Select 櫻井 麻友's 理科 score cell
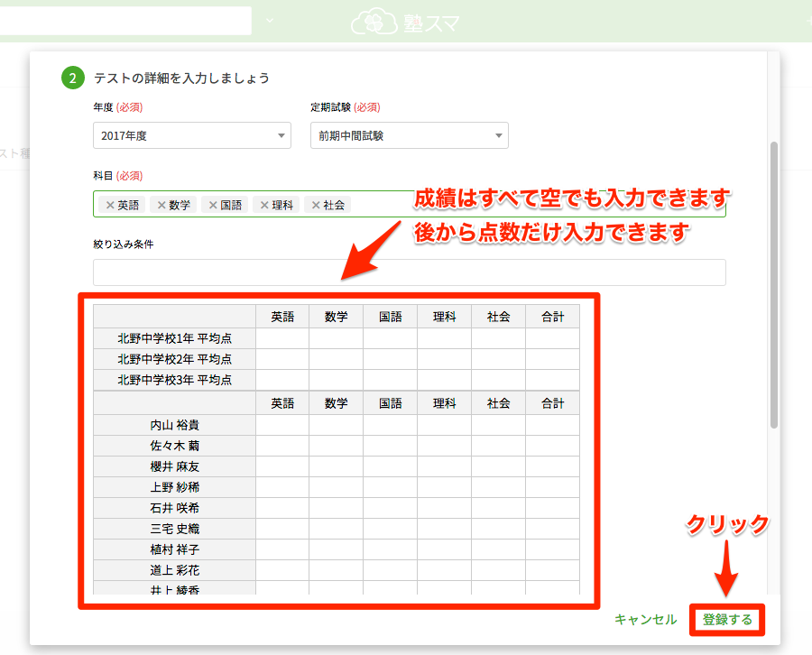The height and width of the screenshot is (655, 812). (444, 466)
